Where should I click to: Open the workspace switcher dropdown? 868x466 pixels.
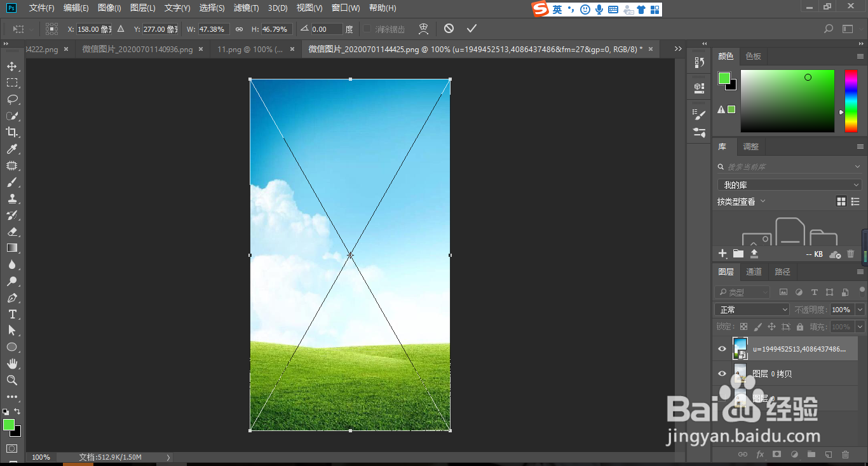point(850,29)
